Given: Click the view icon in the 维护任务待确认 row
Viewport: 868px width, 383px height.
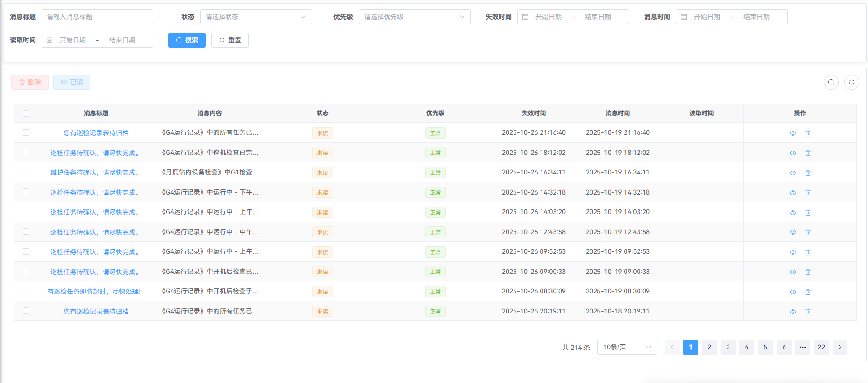Looking at the screenshot, I should (792, 173).
